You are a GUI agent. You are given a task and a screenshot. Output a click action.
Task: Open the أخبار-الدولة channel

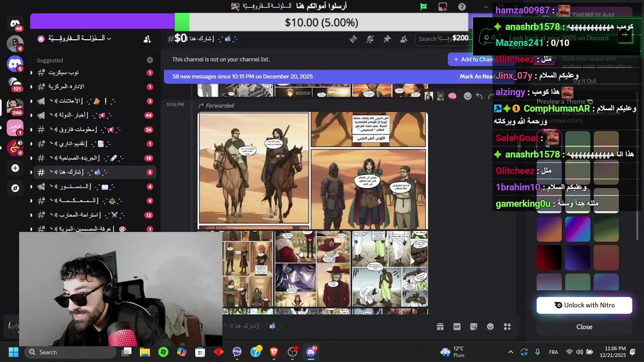pos(95,115)
